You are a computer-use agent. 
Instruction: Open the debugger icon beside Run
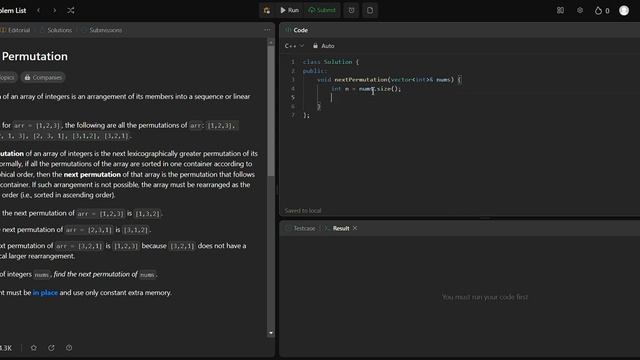click(267, 10)
